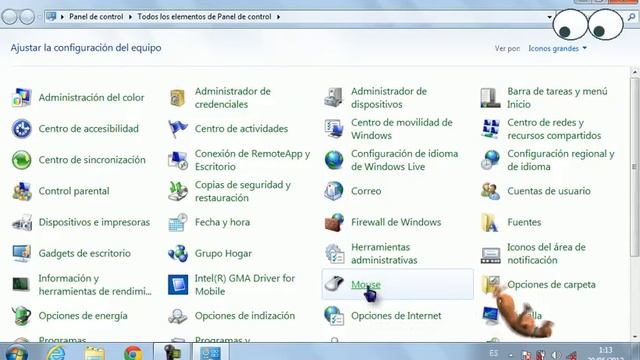The height and width of the screenshot is (360, 640).
Task: Open the Correo icon
Action: coord(334,191)
